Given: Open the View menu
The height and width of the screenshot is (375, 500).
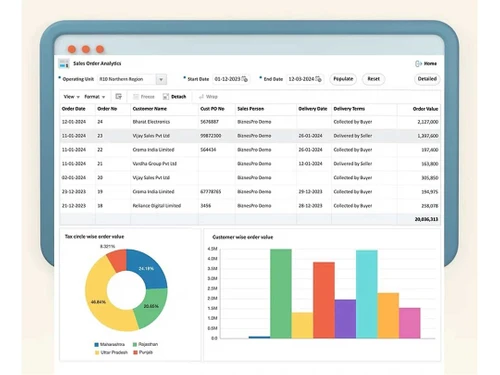Looking at the screenshot, I should pos(71,97).
